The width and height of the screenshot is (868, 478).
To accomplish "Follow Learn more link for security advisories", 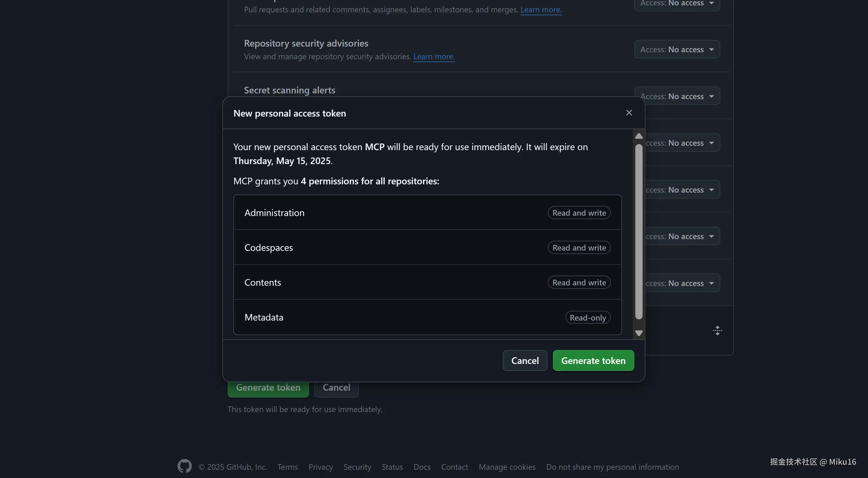I will pyautogui.click(x=434, y=57).
